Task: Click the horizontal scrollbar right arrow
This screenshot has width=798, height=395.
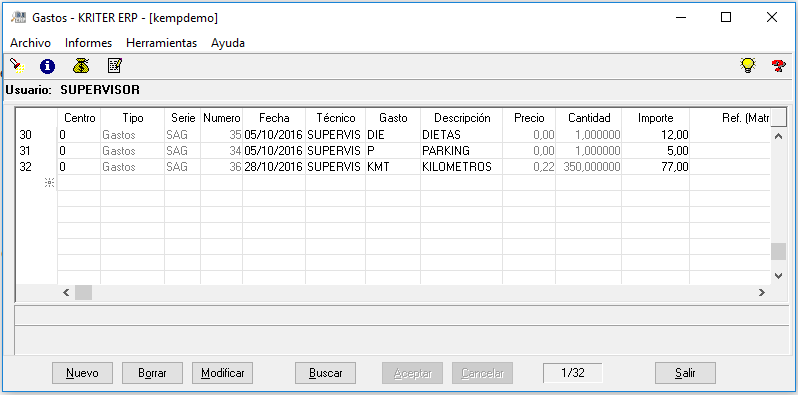Action: [x=762, y=293]
